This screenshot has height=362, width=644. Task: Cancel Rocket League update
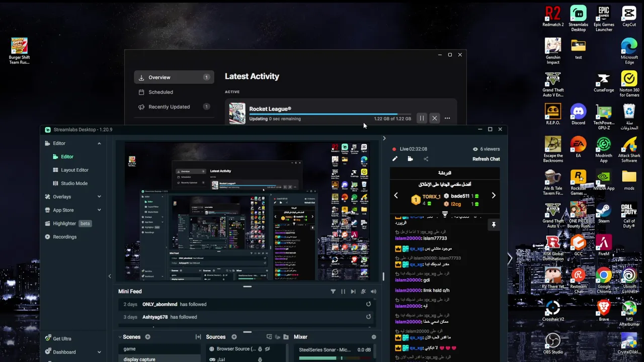click(434, 118)
